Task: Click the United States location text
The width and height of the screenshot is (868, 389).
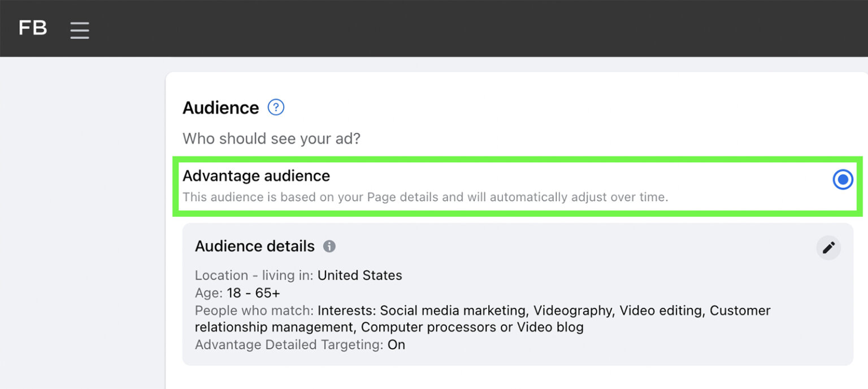Action: point(360,276)
